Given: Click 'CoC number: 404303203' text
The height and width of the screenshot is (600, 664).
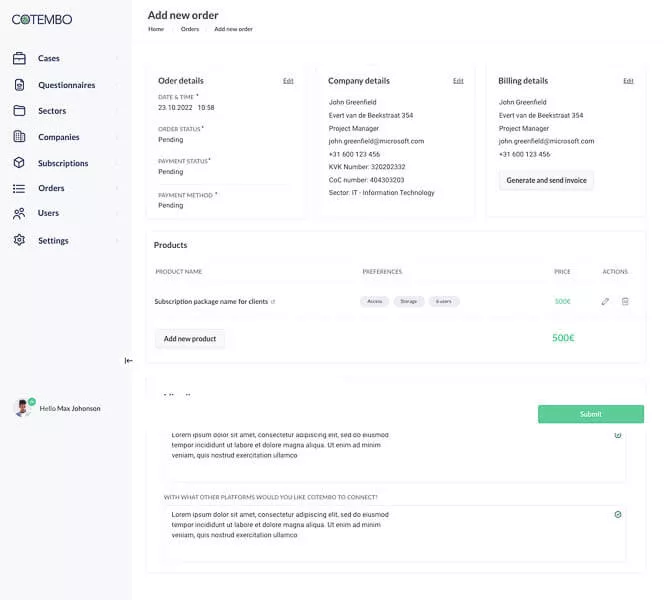Looking at the screenshot, I should tap(366, 180).
